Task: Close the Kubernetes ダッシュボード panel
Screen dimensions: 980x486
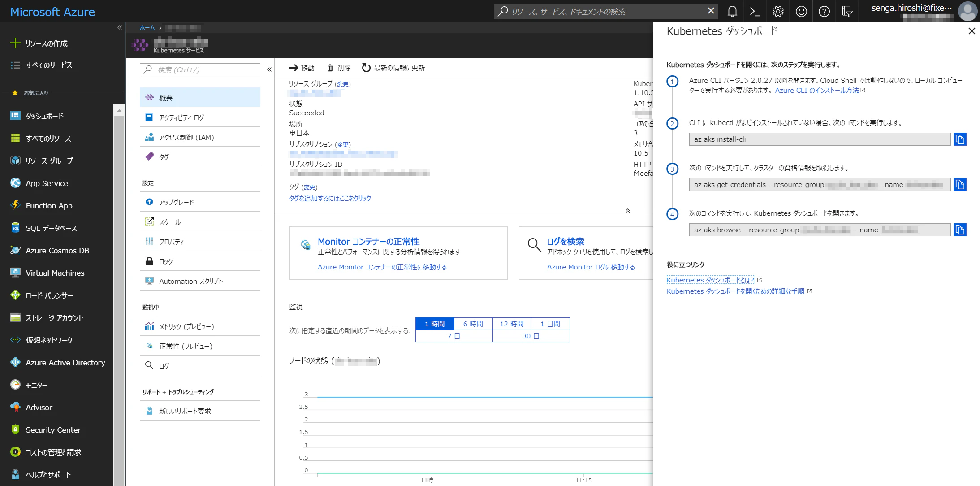Action: point(971,31)
